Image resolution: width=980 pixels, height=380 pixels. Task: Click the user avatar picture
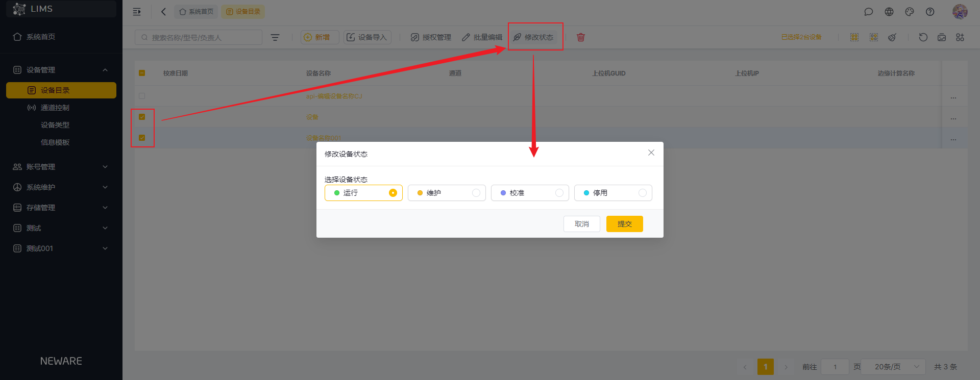tap(960, 12)
